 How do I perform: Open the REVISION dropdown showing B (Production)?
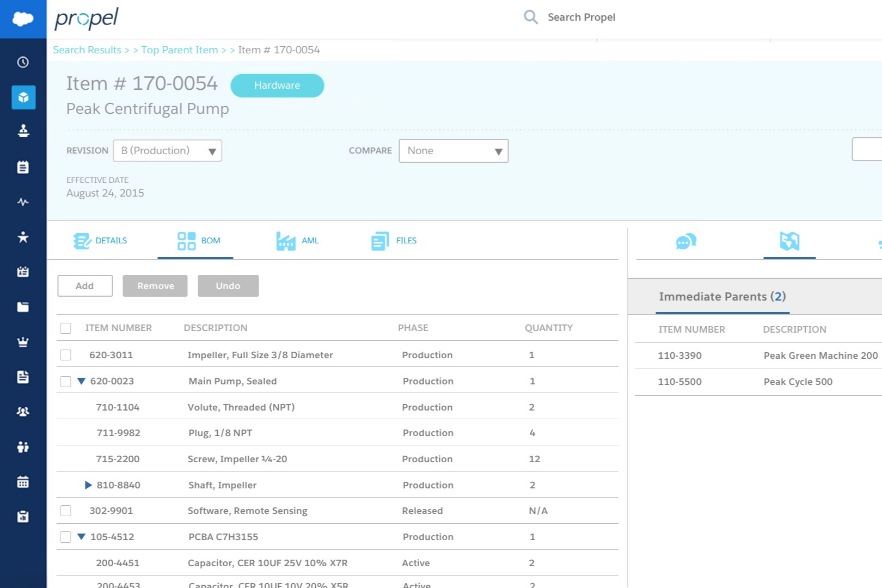tap(167, 151)
